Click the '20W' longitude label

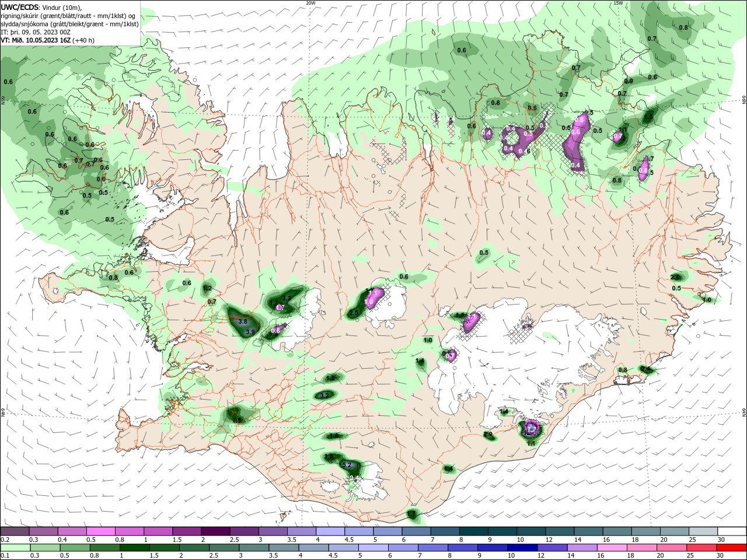(x=310, y=3)
